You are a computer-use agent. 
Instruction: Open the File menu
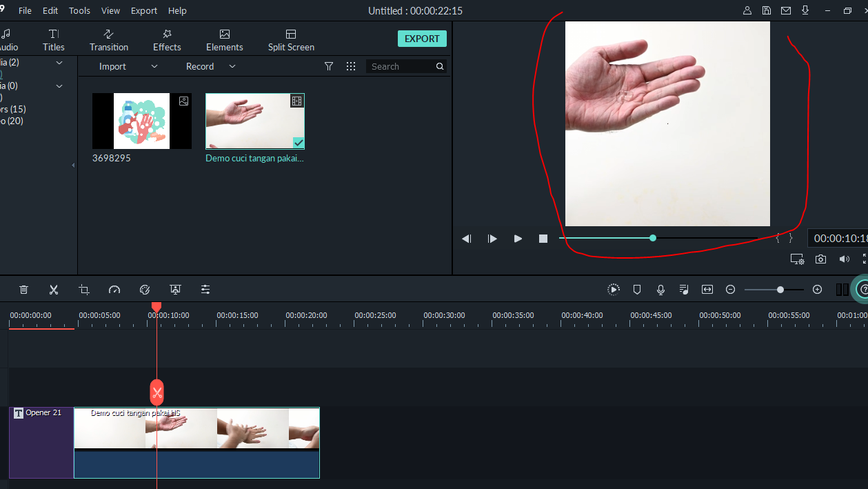pyautogui.click(x=25, y=10)
